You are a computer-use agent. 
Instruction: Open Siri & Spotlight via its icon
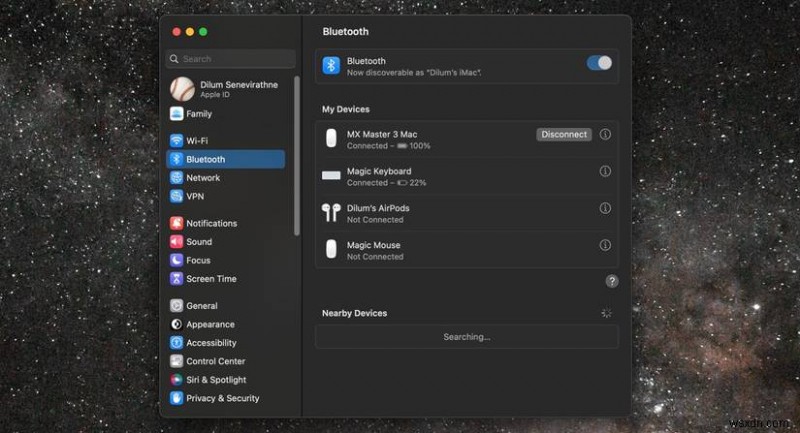177,379
